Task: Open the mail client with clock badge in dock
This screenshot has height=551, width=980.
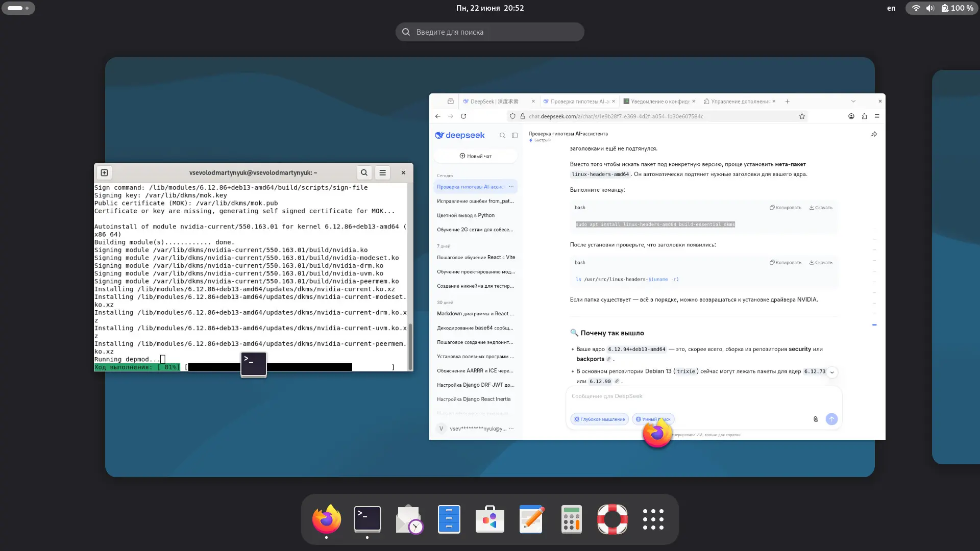Action: [x=409, y=519]
